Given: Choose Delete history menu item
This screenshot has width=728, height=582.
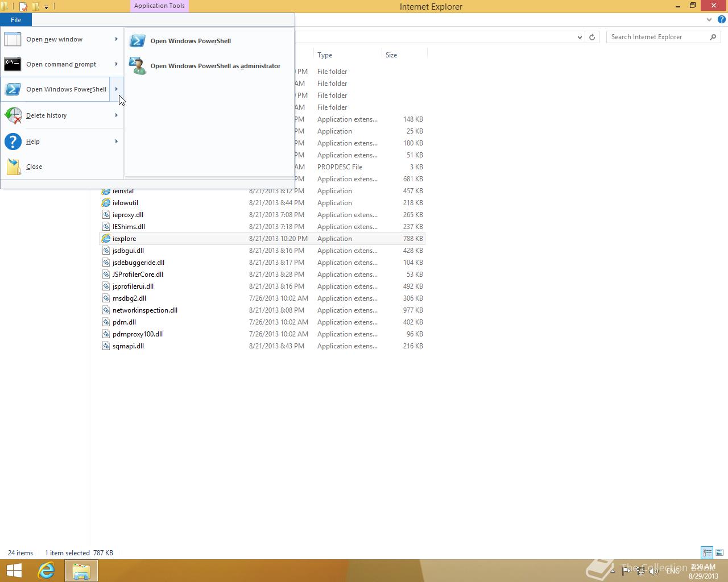Looking at the screenshot, I should tap(61, 115).
